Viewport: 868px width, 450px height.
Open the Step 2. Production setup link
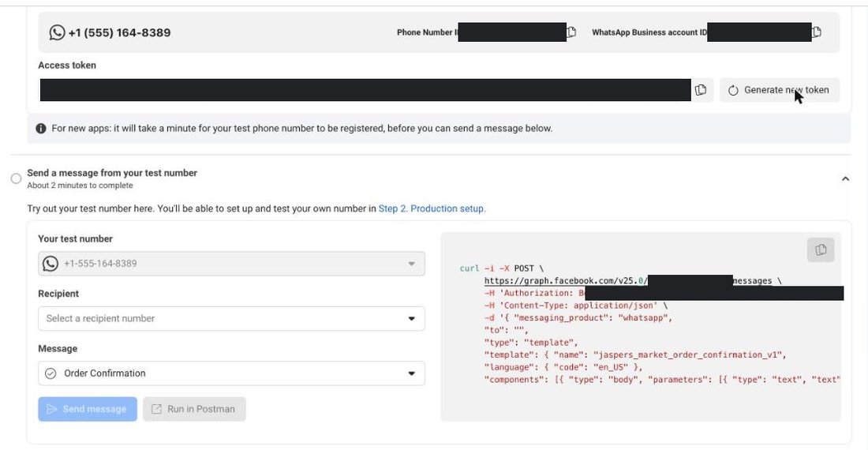coord(432,208)
